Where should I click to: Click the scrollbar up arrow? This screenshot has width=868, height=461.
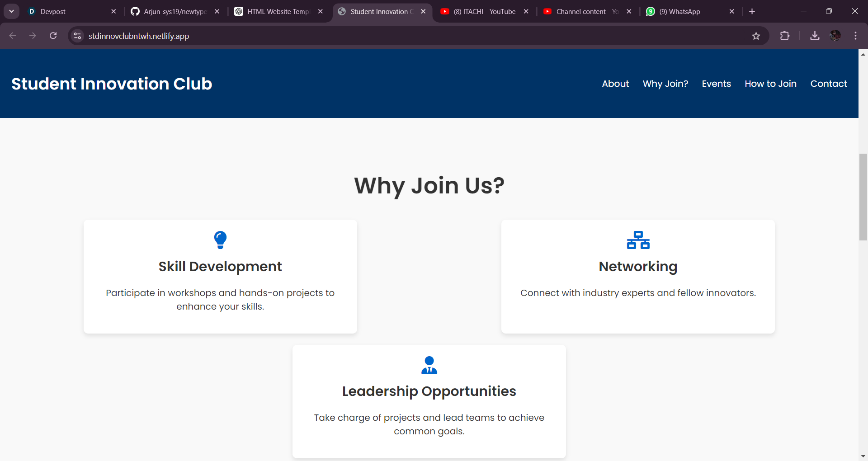click(x=863, y=54)
